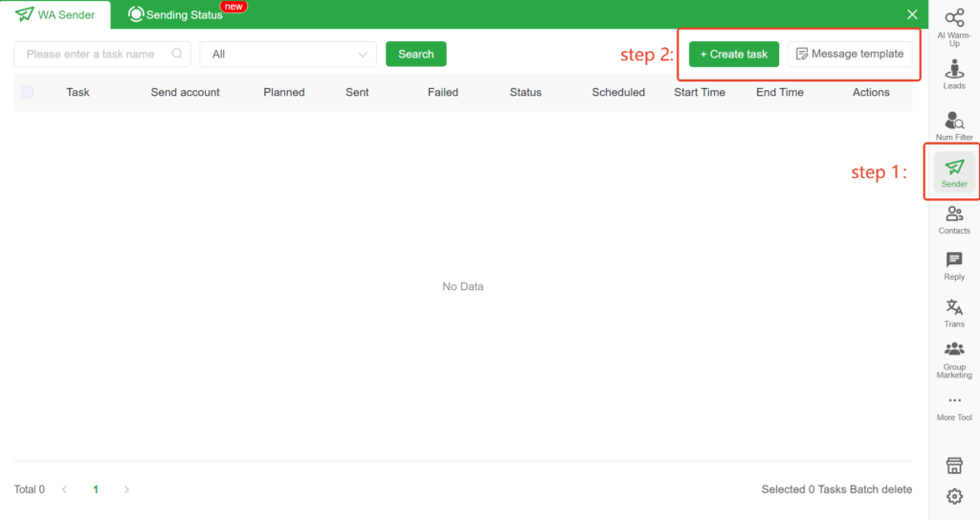
Task: Open the Num Filter tool
Action: pos(954,125)
